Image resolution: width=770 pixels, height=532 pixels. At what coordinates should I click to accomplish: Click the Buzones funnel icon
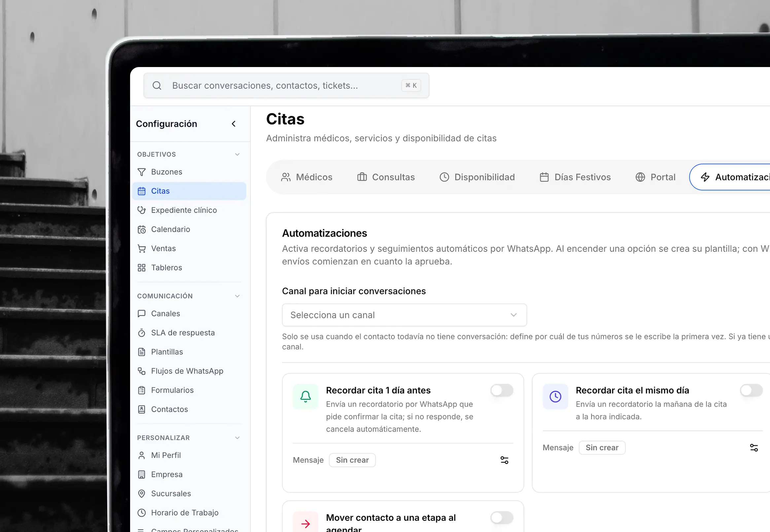pos(142,172)
